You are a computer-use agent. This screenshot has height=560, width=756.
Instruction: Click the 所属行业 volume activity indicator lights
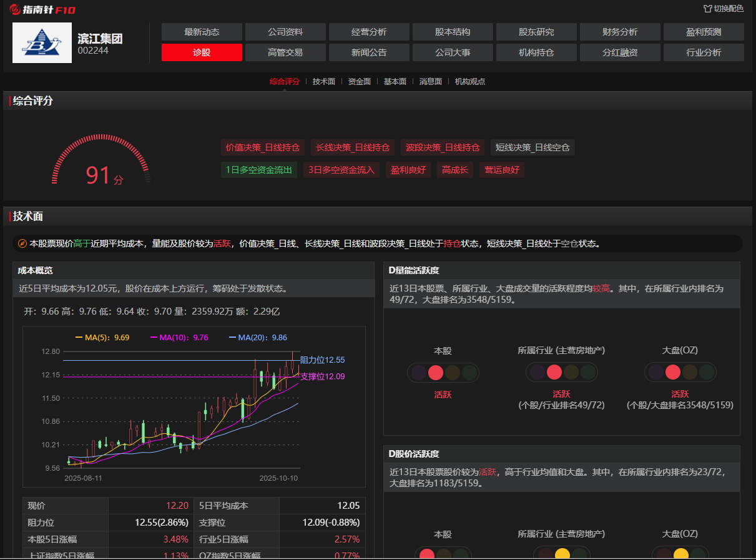point(561,373)
